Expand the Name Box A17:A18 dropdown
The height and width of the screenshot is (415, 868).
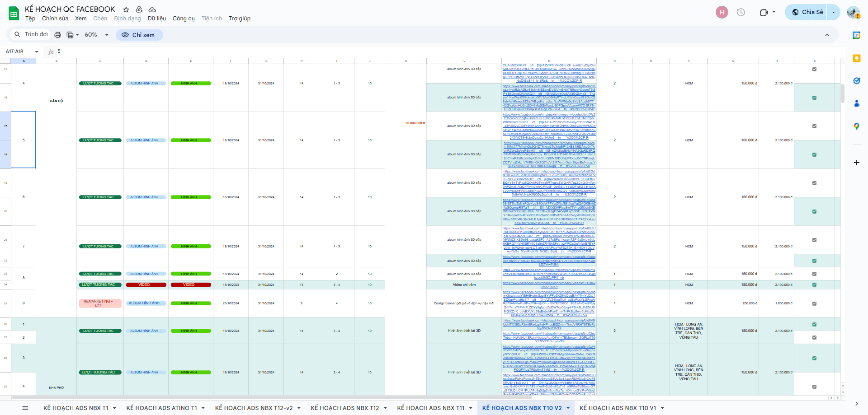pos(37,51)
